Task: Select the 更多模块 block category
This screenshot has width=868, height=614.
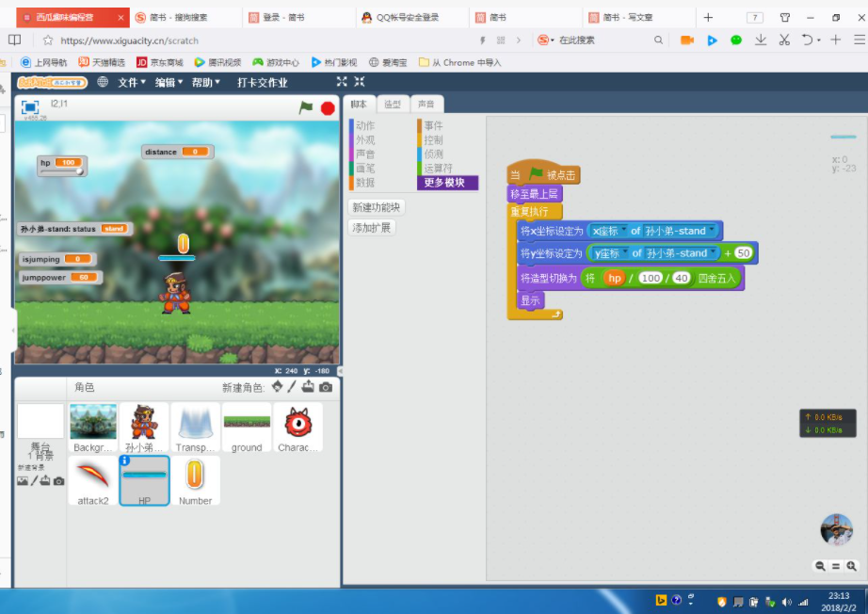Action: pos(447,183)
